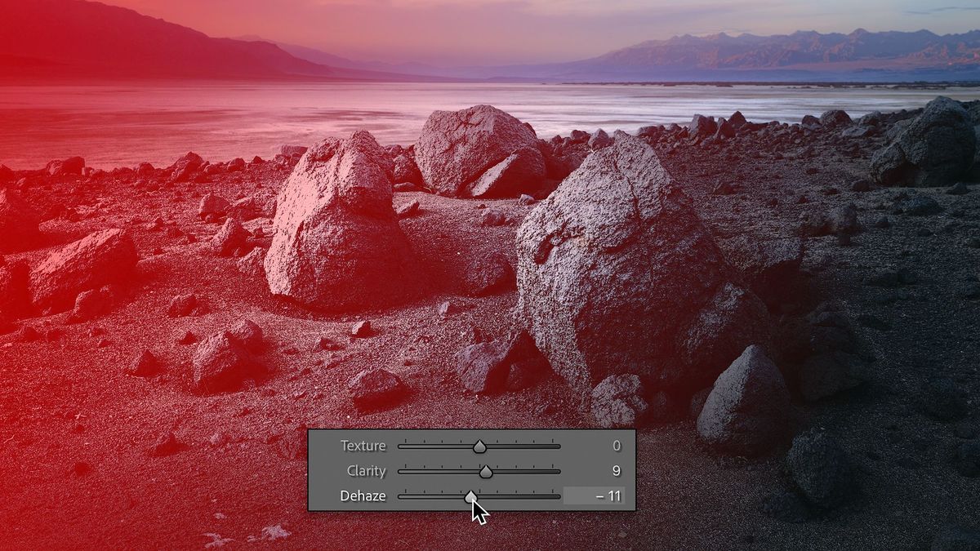Select the Dehaze slider handle
The image size is (980, 551).
[x=471, y=495]
